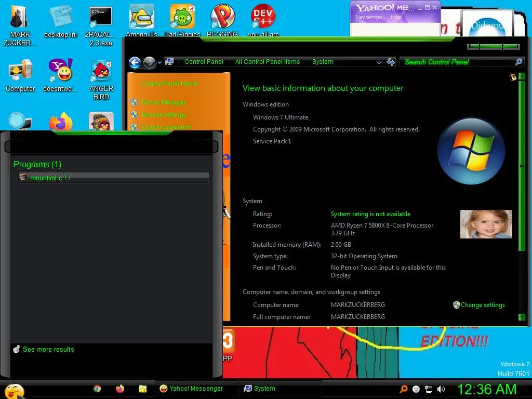Select 2PACAL... 2.3.exe desktop shortcut

click(x=101, y=26)
